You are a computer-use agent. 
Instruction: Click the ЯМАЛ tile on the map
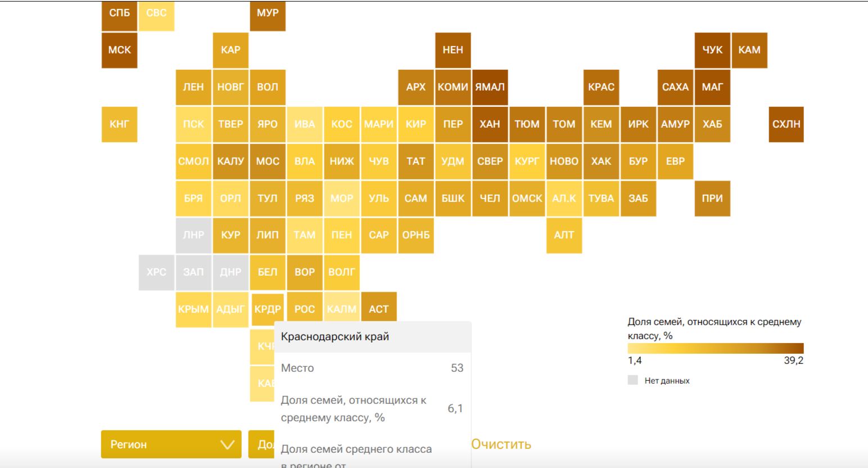click(x=490, y=87)
